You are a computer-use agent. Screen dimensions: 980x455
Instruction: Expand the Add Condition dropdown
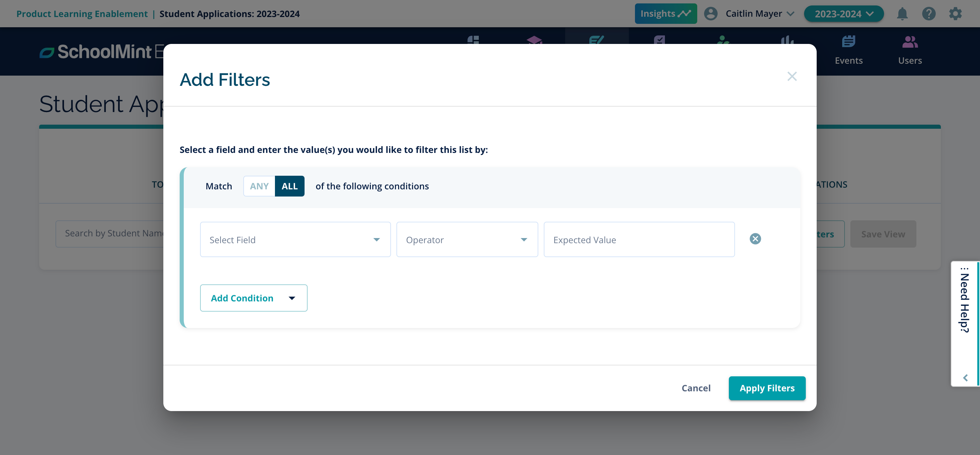tap(254, 298)
